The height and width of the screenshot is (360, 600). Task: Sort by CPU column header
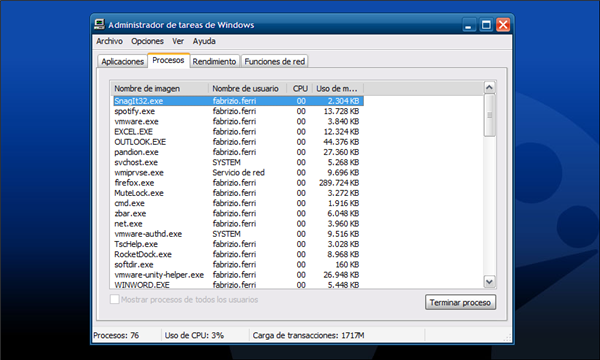[300, 88]
